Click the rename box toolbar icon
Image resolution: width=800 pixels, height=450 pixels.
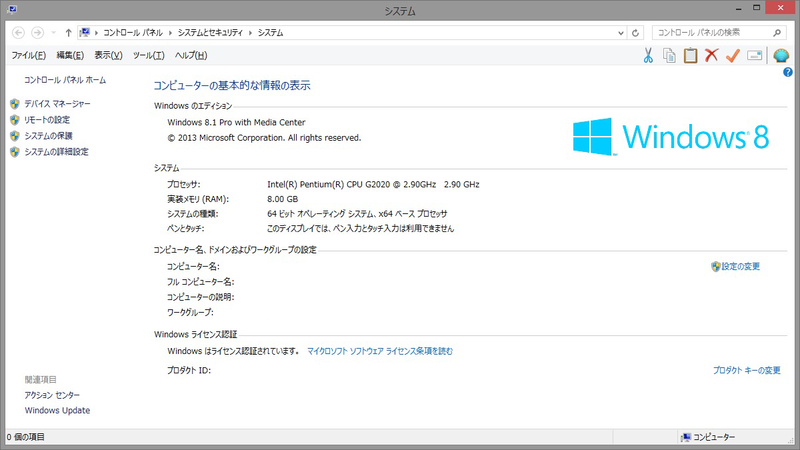click(x=754, y=55)
